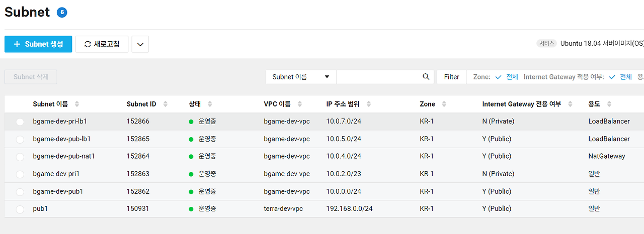This screenshot has height=234, width=644.
Task: Sort by 상태 column arrows
Action: 210,104
